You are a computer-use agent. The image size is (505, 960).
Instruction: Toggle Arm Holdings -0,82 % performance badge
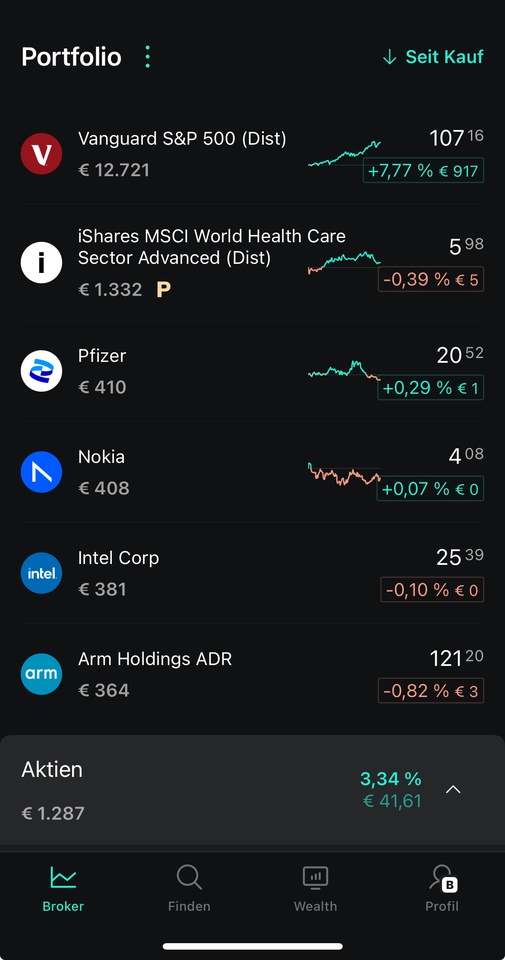(x=431, y=691)
